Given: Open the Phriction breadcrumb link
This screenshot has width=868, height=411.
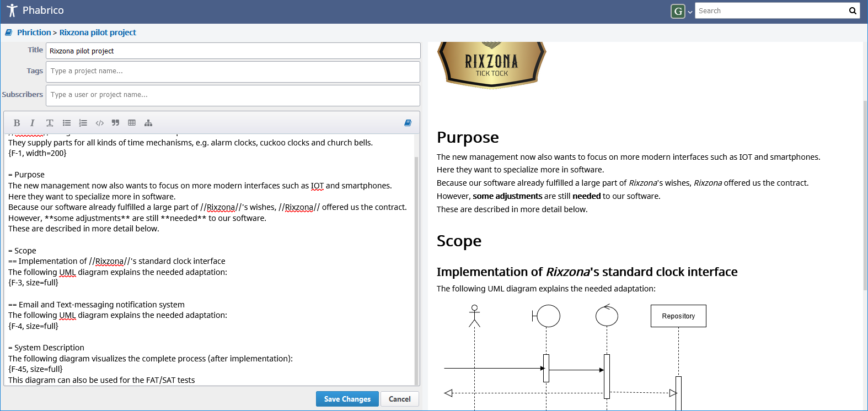Looking at the screenshot, I should (x=34, y=33).
